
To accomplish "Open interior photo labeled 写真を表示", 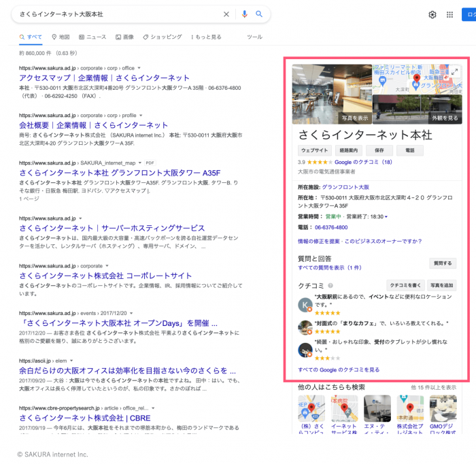I will tap(332, 94).
